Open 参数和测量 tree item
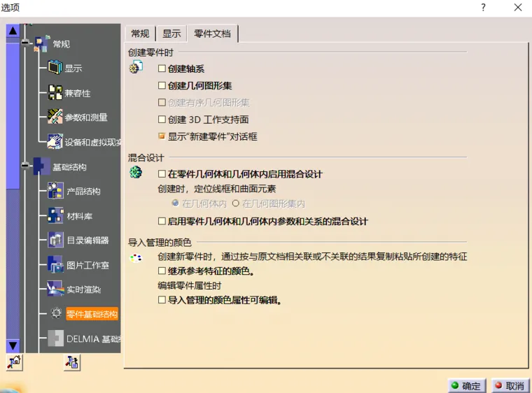 [86, 117]
